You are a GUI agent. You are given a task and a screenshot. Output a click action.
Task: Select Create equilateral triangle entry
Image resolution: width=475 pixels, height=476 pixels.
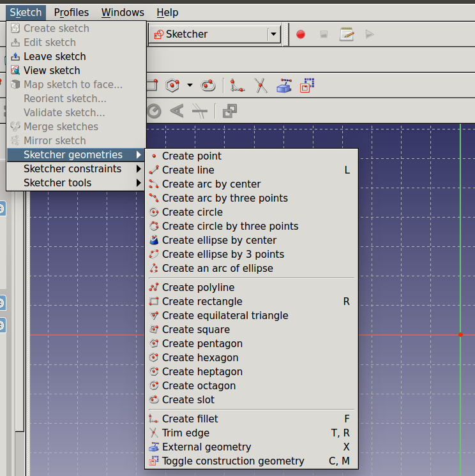tap(252, 315)
